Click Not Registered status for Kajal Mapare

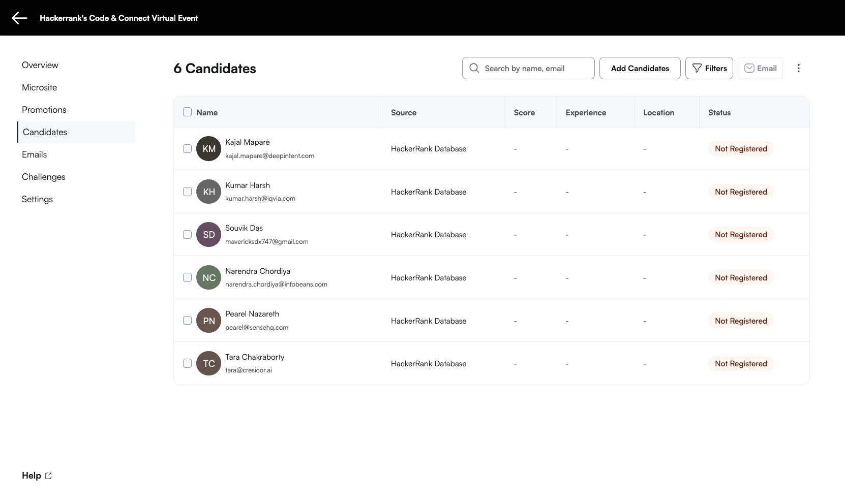pos(741,148)
